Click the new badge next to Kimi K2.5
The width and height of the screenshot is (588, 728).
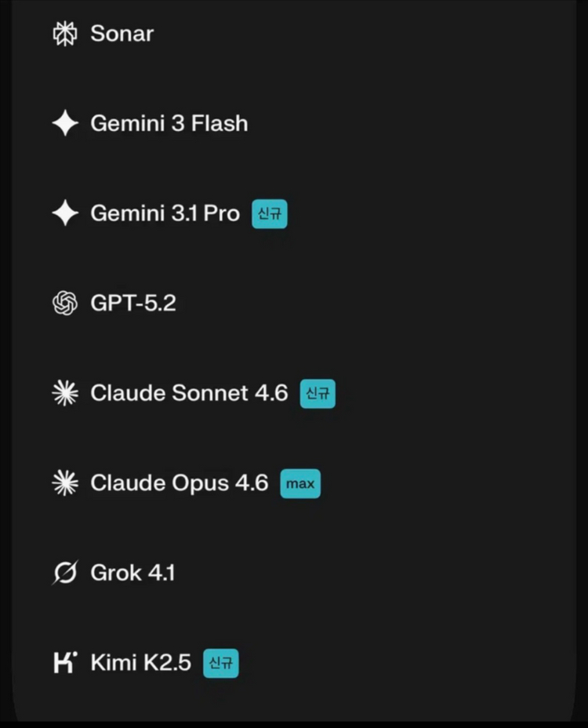point(220,664)
